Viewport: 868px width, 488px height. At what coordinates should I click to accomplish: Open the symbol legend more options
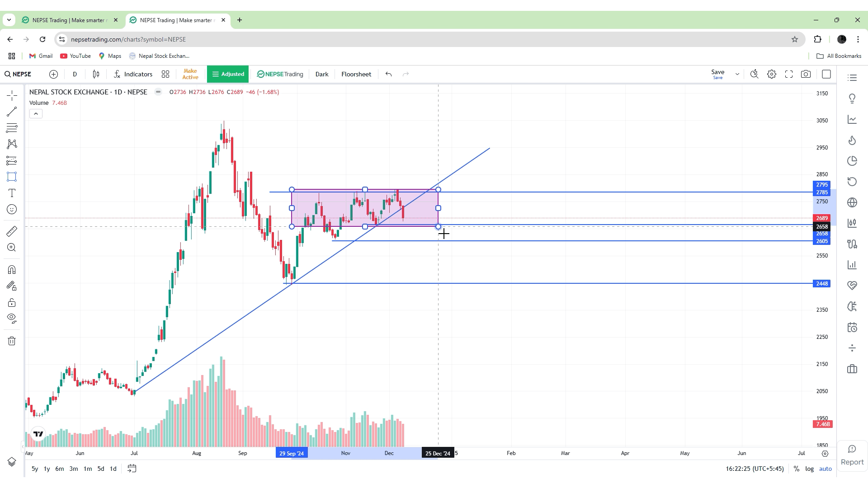pos(158,92)
